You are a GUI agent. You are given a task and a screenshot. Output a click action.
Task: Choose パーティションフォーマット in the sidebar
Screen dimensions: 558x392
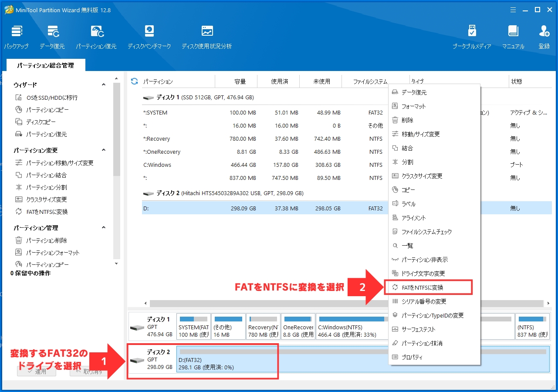47,253
